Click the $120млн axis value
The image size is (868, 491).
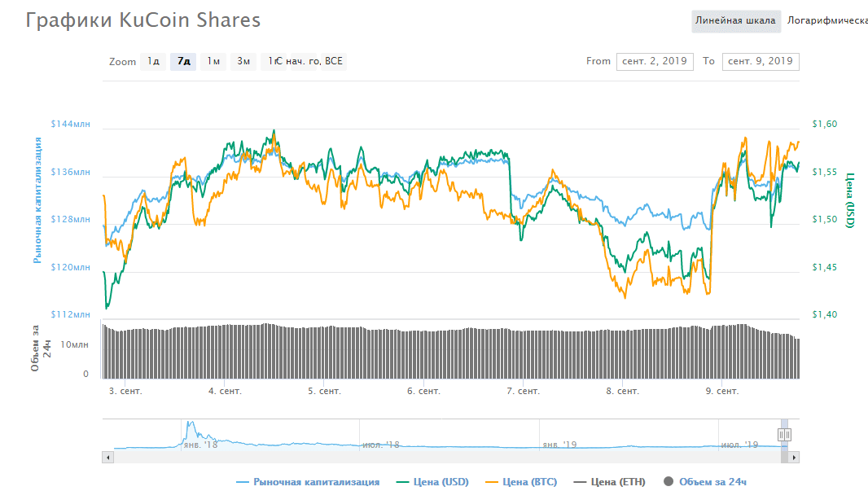tap(70, 267)
